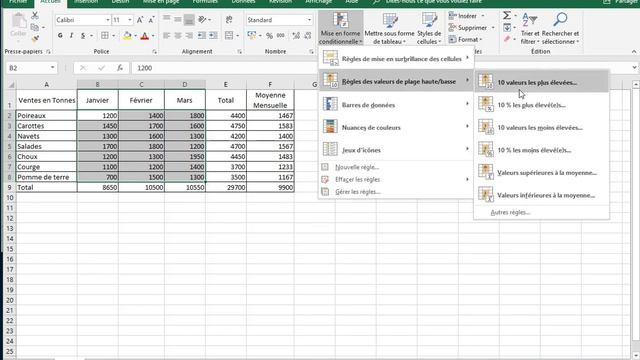Click the borders icon in Police group
The height and width of the screenshot is (360, 640).
click(x=105, y=36)
